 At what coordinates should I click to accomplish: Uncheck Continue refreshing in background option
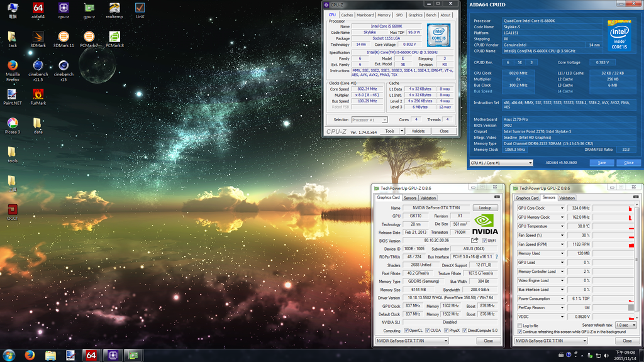coord(519,331)
